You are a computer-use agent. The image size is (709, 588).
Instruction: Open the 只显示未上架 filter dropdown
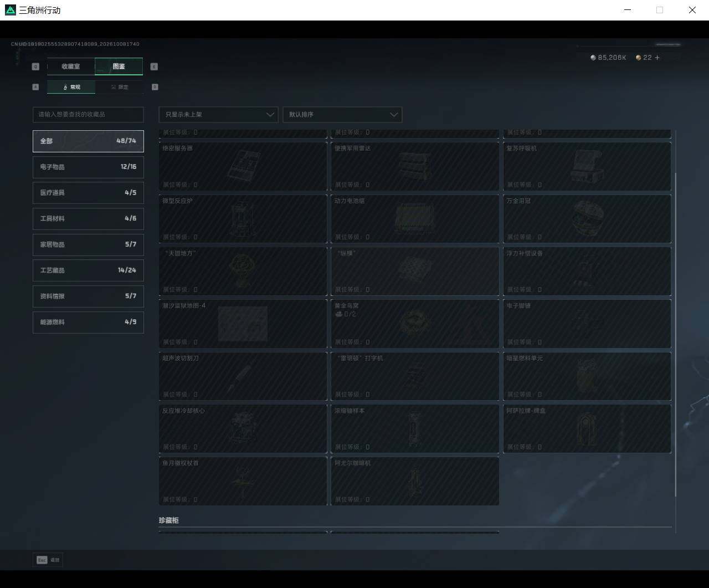[x=218, y=115]
